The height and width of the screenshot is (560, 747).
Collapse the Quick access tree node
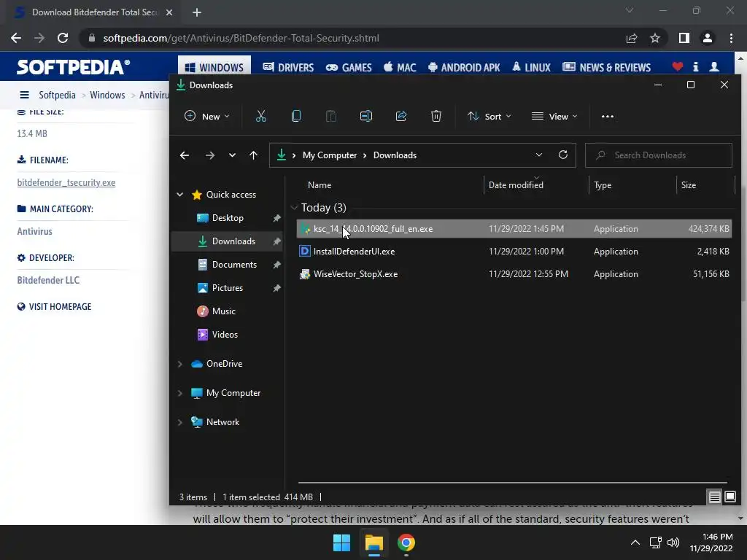click(x=180, y=194)
